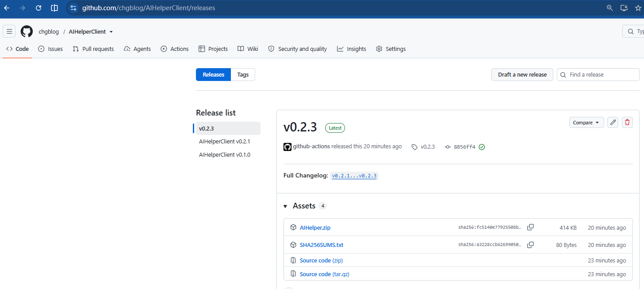Screen dimensions: 644x289
Task: Open the v0.2.3 release title
Action: [300, 127]
